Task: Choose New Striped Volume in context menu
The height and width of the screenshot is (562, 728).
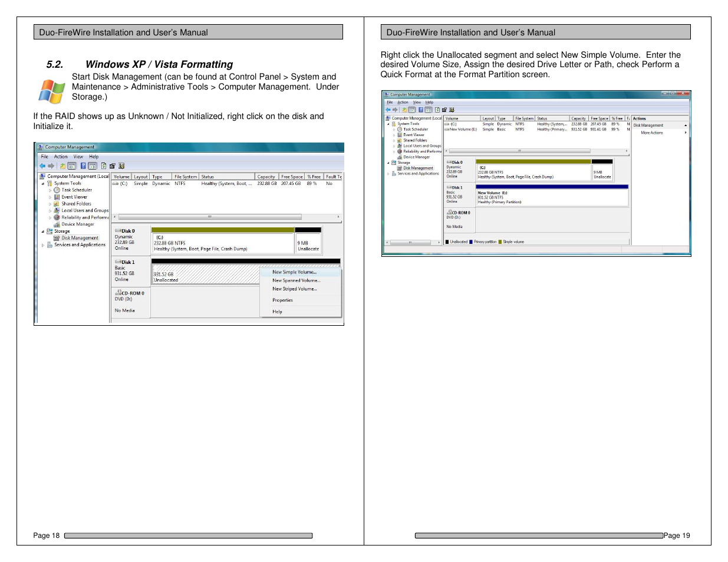Action: click(301, 289)
